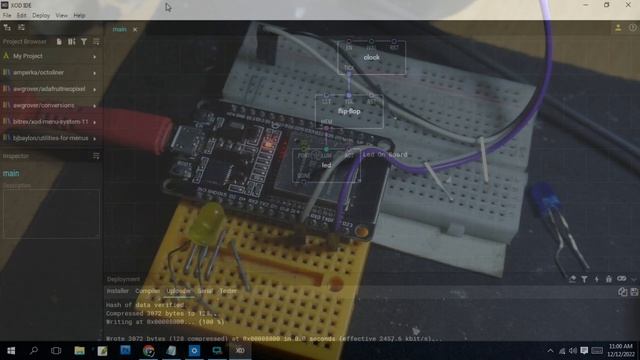Select the awgrover/conversions library
Image resolution: width=640 pixels, height=360 pixels.
point(44,105)
